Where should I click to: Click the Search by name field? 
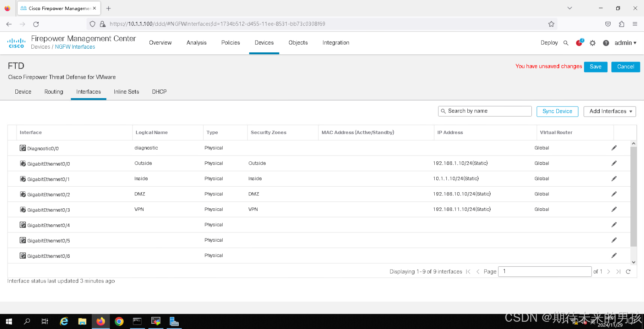tap(485, 111)
